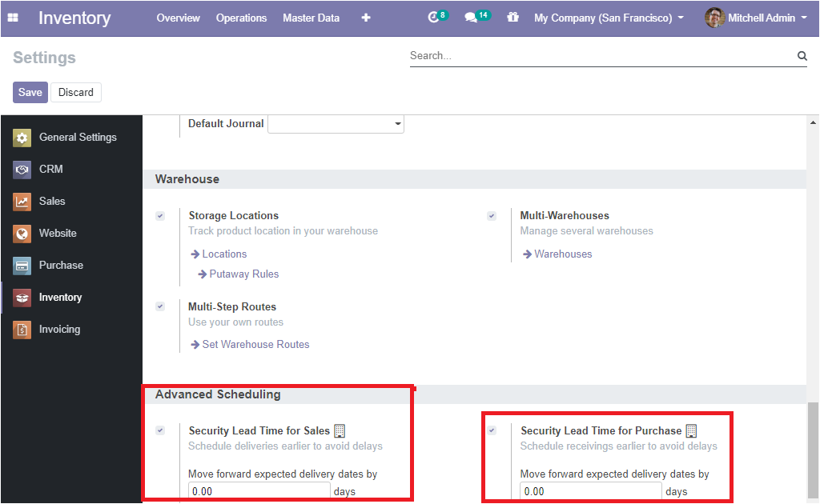Click the CRM handshake icon
This screenshot has height=504, width=820.
click(x=22, y=170)
